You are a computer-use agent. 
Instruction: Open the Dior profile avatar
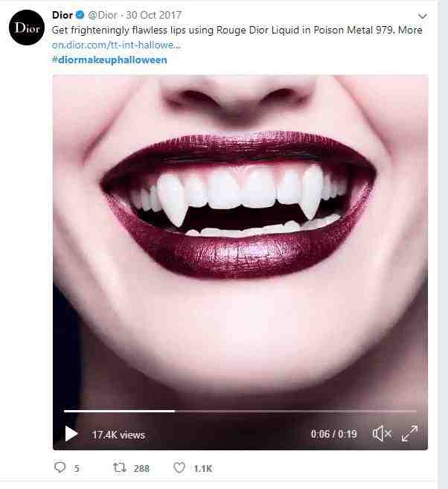coord(27,28)
